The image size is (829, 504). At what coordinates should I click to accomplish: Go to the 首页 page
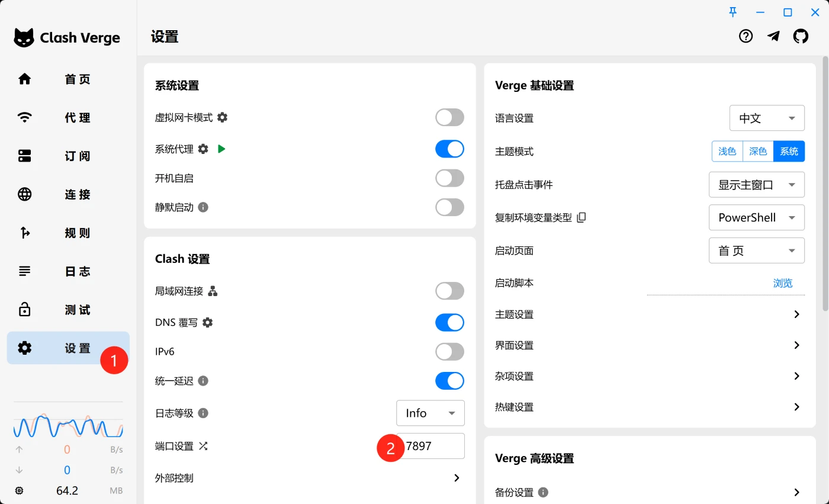pyautogui.click(x=68, y=79)
